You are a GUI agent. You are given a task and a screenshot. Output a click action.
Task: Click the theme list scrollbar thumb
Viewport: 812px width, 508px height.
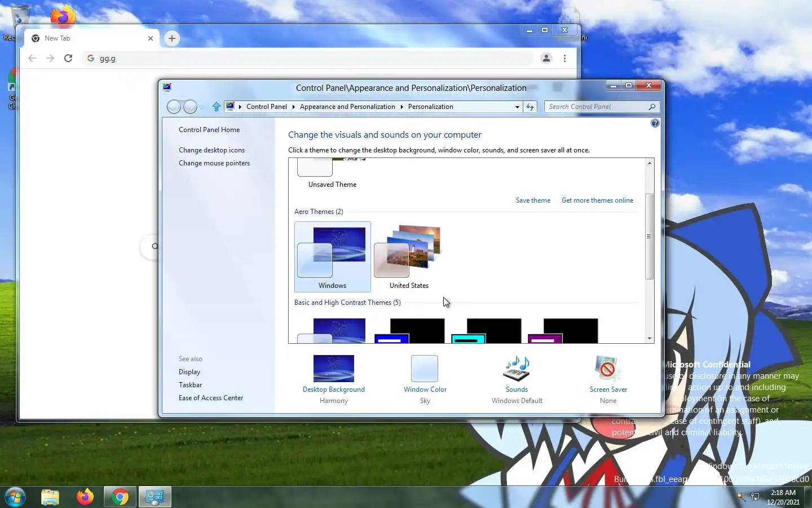(x=650, y=237)
